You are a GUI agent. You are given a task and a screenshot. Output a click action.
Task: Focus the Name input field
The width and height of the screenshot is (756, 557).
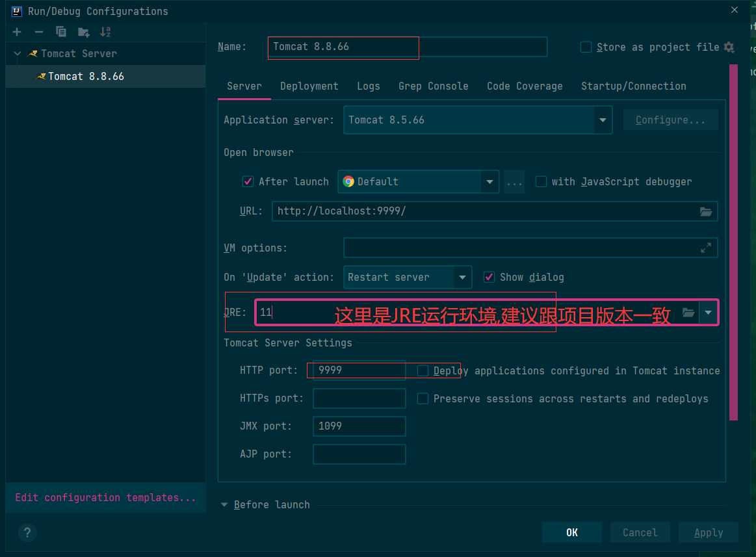(x=408, y=47)
